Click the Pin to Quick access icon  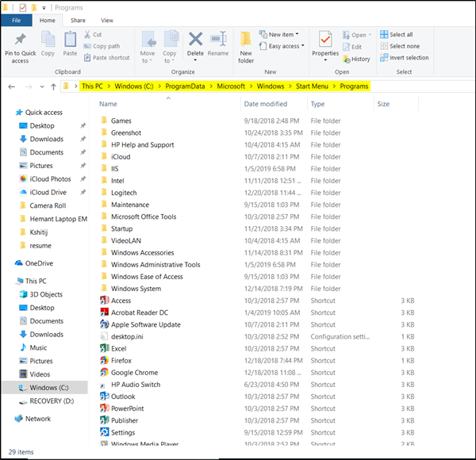(x=21, y=39)
